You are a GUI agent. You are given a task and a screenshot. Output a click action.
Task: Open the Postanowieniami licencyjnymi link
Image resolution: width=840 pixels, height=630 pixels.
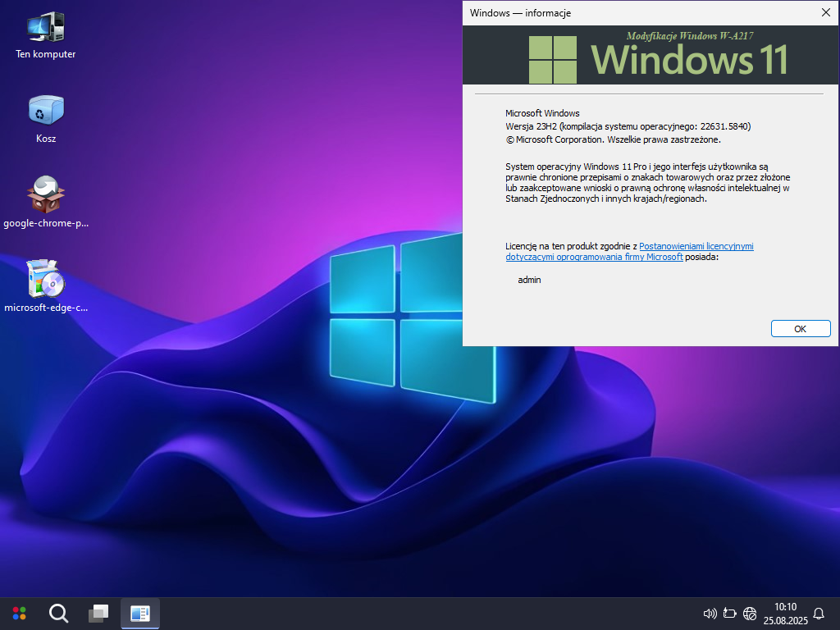(696, 245)
